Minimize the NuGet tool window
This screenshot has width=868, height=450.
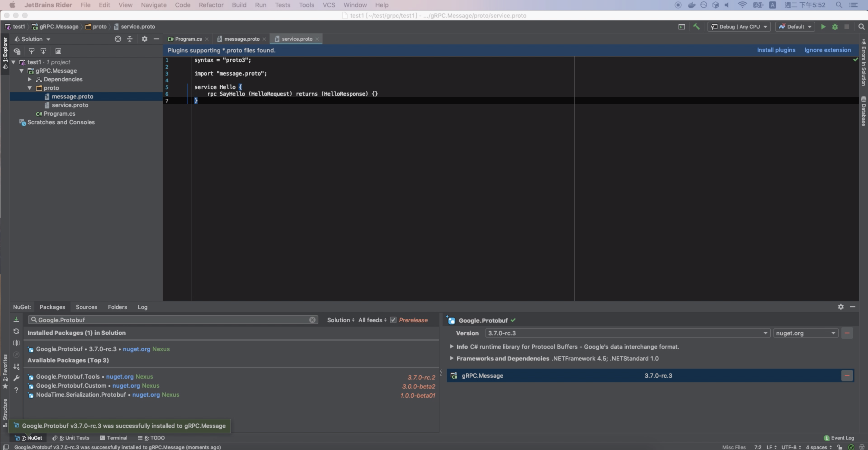pyautogui.click(x=853, y=307)
